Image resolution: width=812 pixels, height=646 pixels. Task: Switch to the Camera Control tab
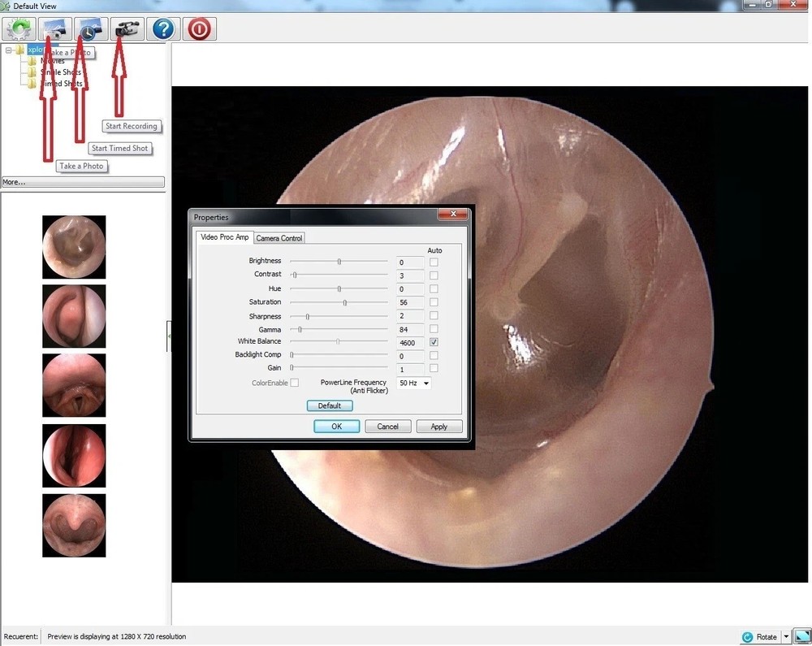click(x=279, y=237)
